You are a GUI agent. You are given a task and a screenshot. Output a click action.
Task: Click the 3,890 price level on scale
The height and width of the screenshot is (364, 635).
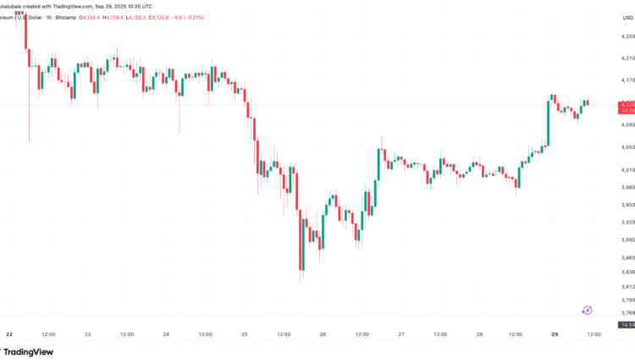coord(627,240)
